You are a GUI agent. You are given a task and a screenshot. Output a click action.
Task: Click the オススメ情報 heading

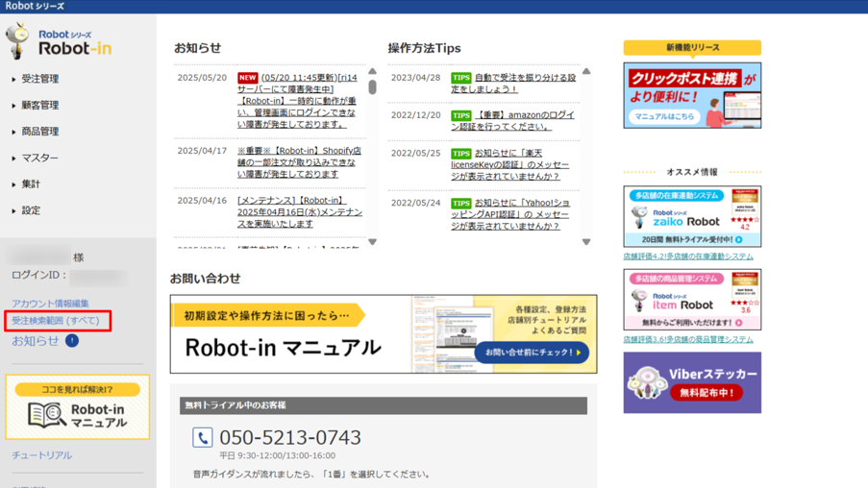692,172
